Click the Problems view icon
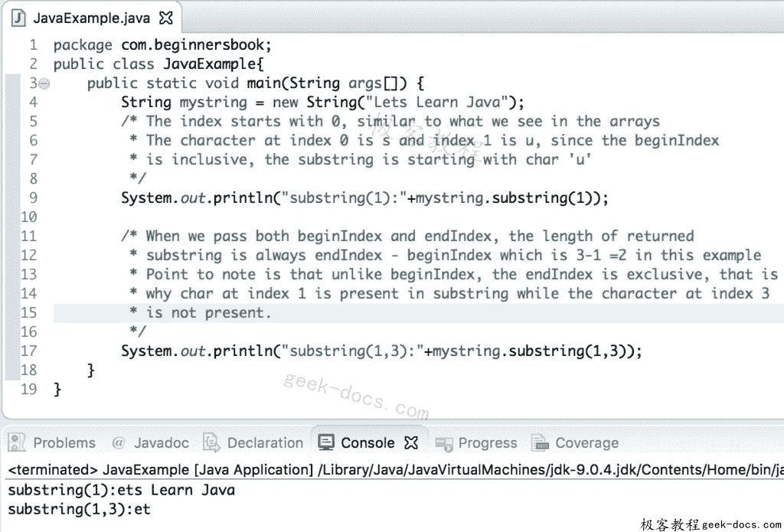This screenshot has height=532, width=784. 17,442
